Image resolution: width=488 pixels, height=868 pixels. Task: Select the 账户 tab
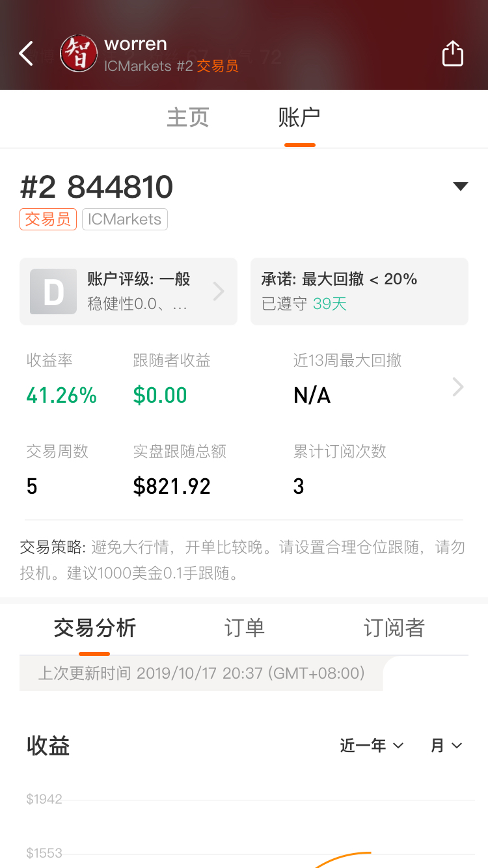[x=299, y=118]
